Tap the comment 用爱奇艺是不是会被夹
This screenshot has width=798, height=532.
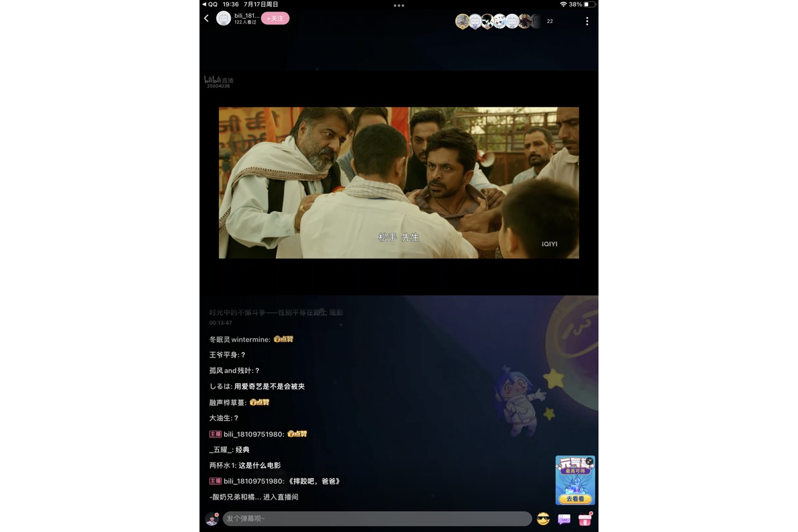click(269, 386)
